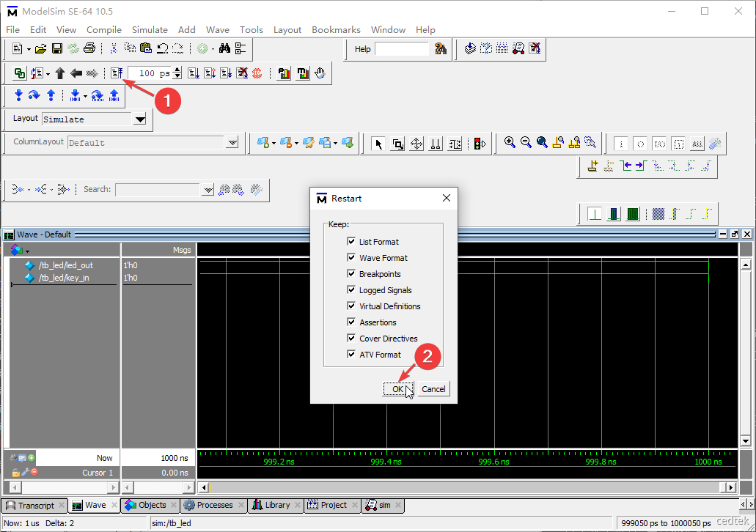Click the Paste clipboard icon

pos(146,48)
